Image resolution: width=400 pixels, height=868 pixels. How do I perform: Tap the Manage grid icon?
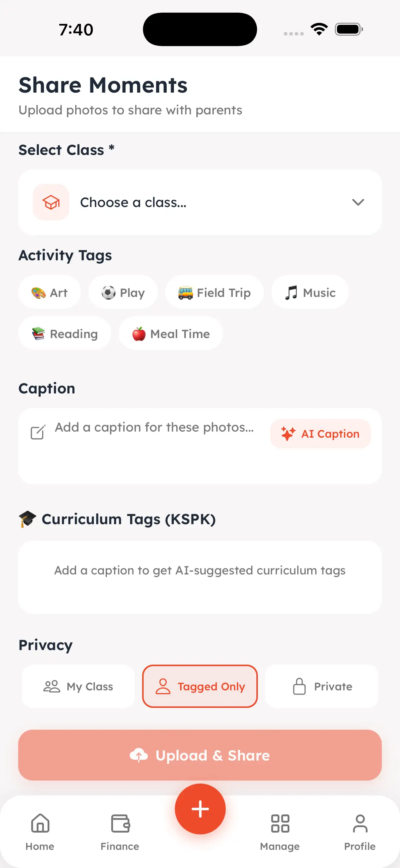tap(280, 823)
